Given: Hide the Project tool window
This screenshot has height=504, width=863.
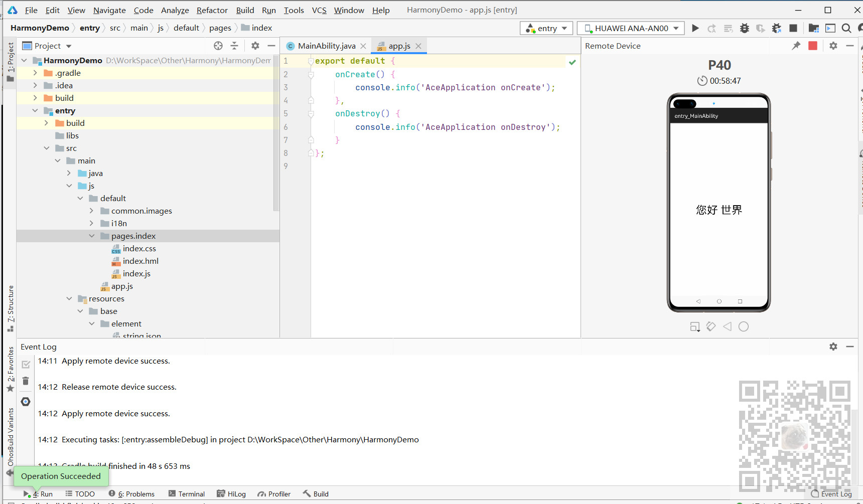Looking at the screenshot, I should (271, 46).
